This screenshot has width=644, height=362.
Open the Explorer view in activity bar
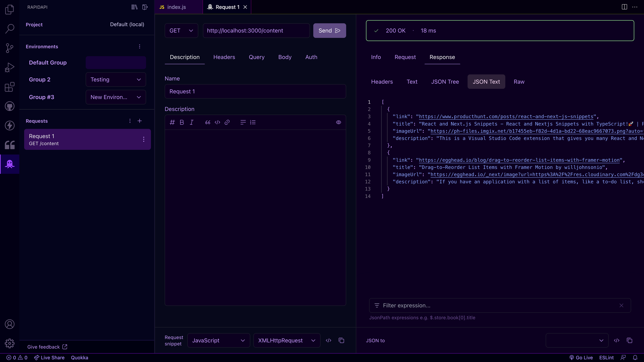click(10, 10)
